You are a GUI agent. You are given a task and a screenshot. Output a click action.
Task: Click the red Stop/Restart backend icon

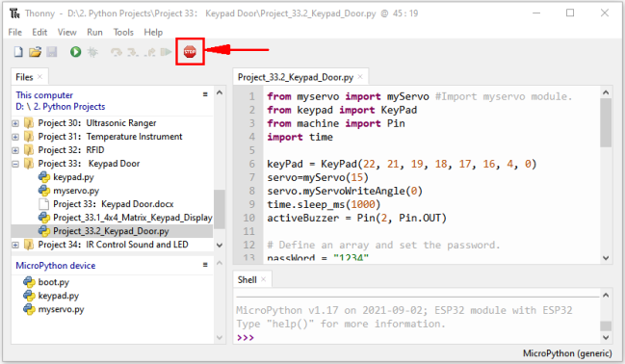(x=190, y=51)
